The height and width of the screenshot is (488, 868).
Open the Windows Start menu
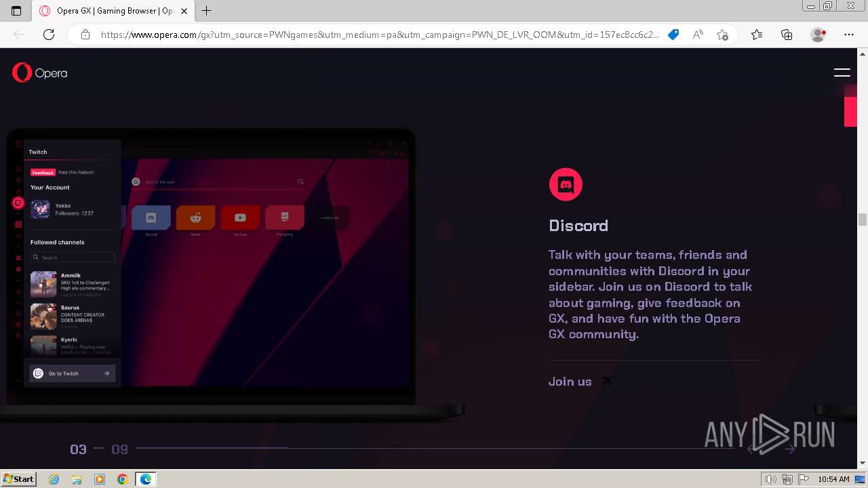coord(19,479)
